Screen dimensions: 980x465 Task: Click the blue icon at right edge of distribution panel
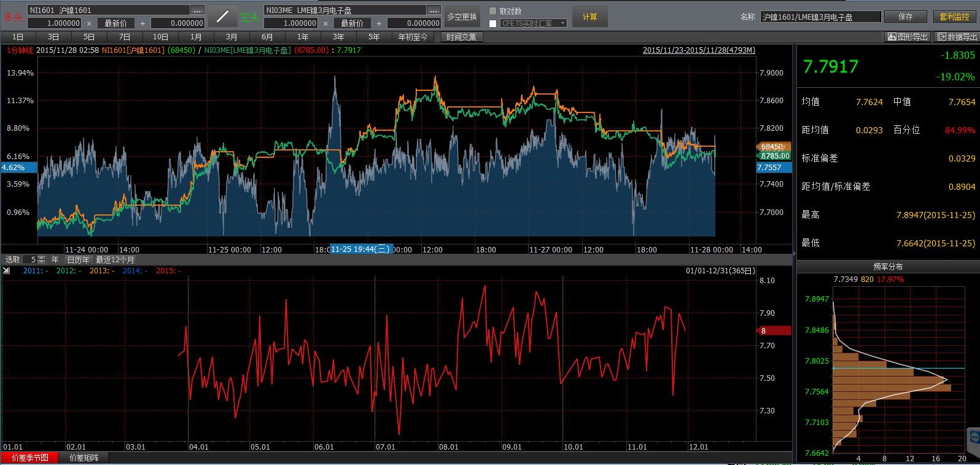(x=974, y=438)
